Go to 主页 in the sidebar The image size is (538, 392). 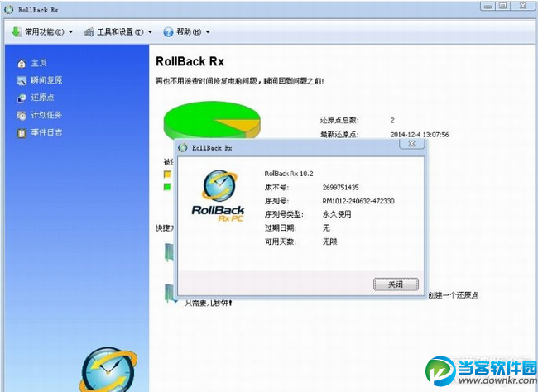point(39,63)
